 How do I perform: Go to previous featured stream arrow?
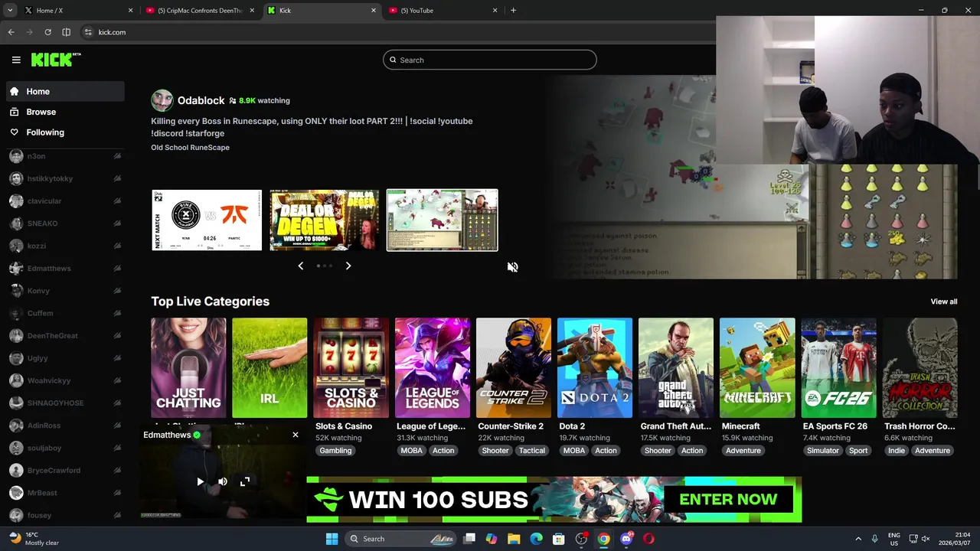[301, 266]
